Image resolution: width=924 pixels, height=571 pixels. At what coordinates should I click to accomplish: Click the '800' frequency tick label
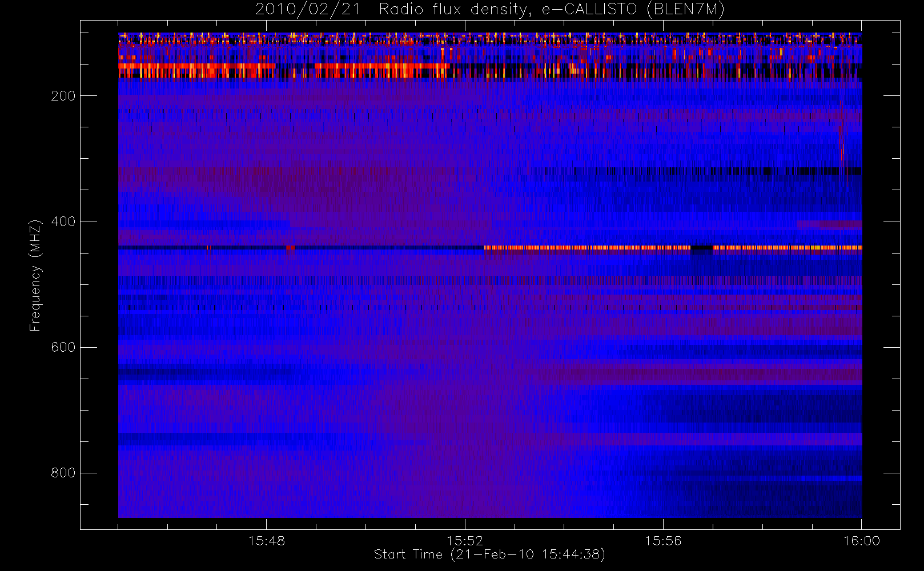(x=63, y=473)
